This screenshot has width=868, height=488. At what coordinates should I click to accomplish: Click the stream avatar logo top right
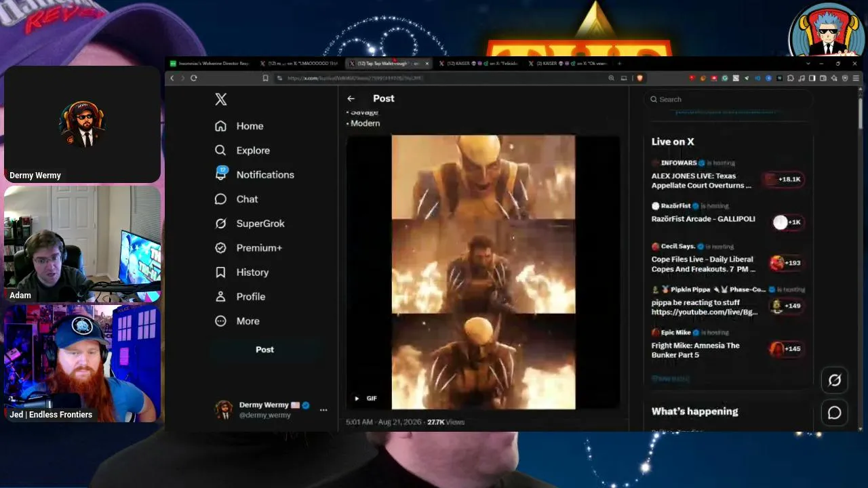coord(826,30)
